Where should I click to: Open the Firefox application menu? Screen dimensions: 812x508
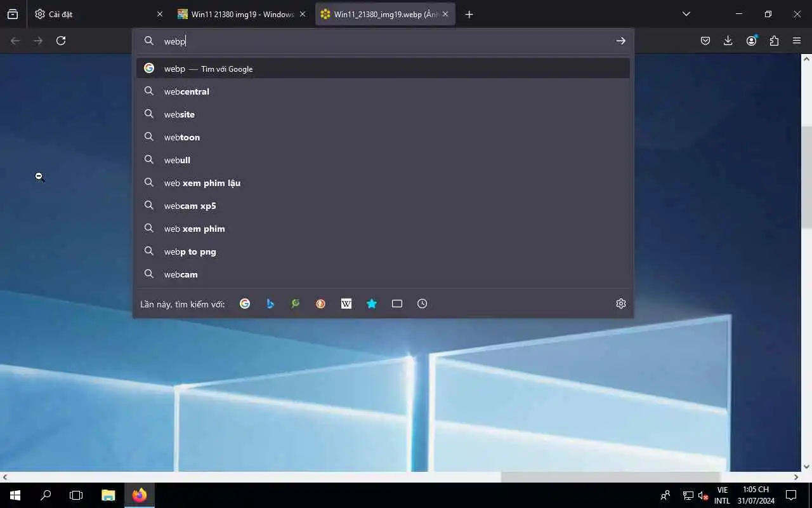pyautogui.click(x=797, y=41)
